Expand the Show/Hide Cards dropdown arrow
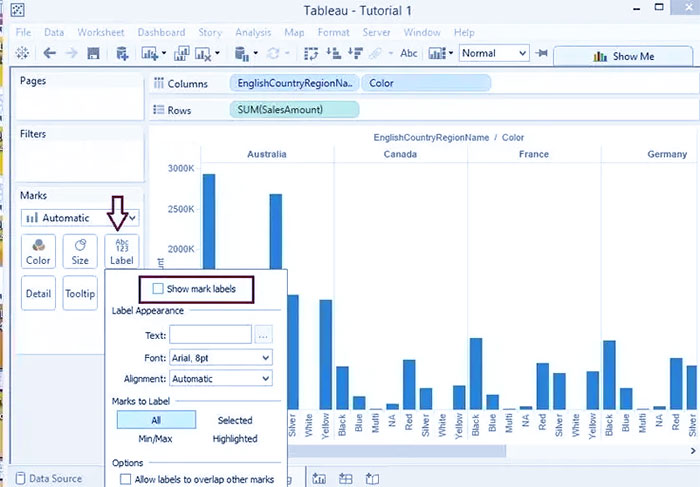The image size is (700, 487). (451, 53)
